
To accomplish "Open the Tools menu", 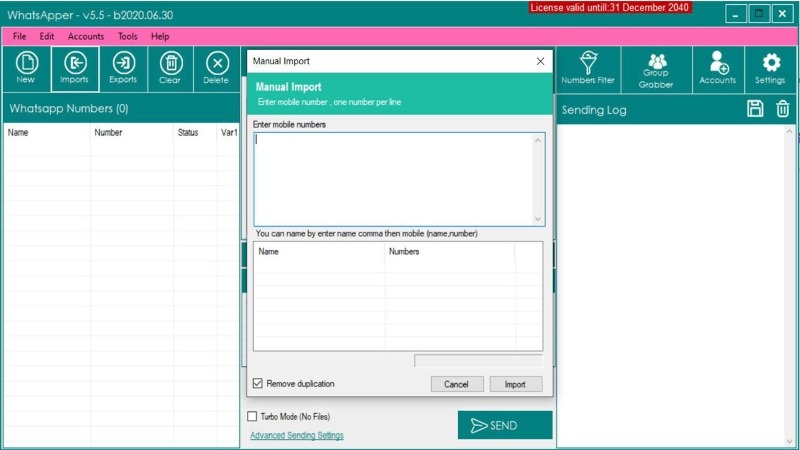I will tap(128, 36).
